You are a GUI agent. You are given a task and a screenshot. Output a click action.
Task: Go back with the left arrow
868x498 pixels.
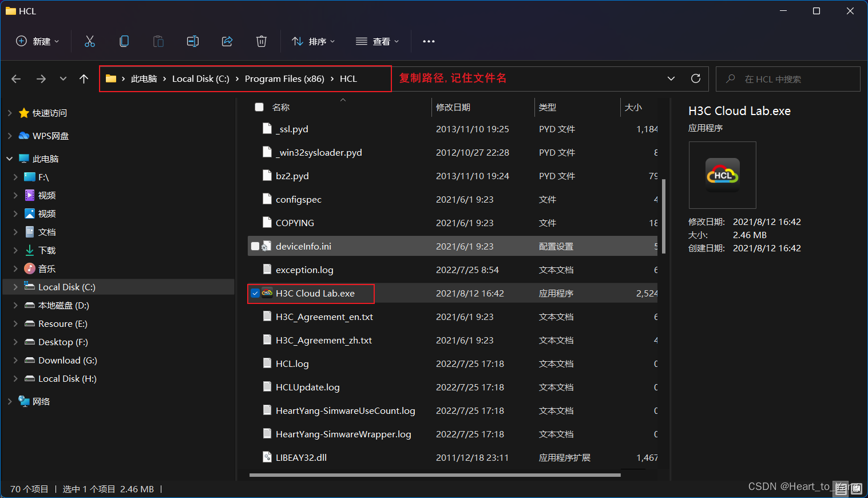point(16,79)
